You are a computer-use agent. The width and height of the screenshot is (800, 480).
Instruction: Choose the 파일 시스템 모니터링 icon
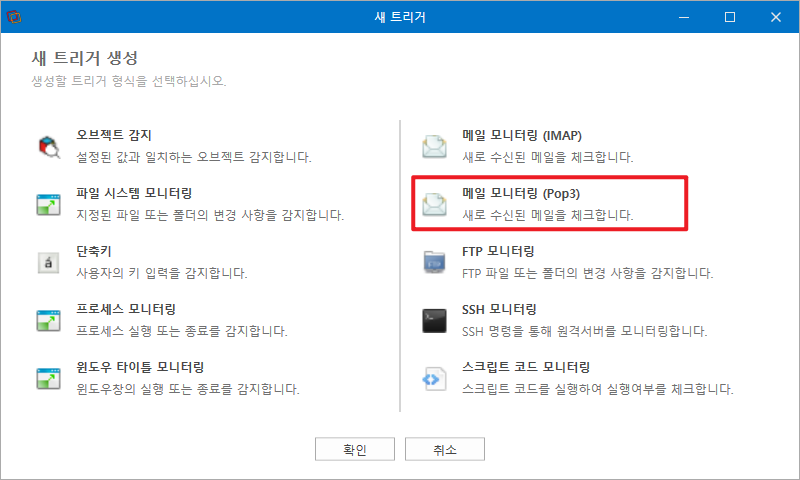(48, 205)
